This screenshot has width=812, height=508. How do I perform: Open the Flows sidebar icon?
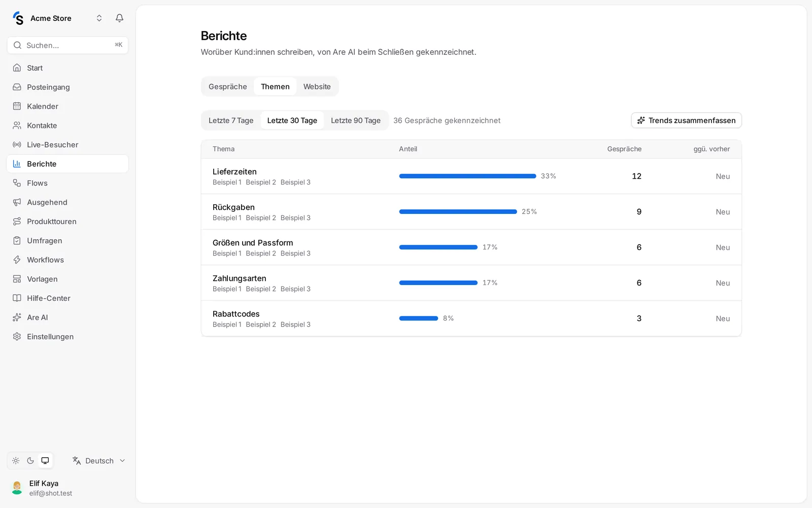pos(17,183)
